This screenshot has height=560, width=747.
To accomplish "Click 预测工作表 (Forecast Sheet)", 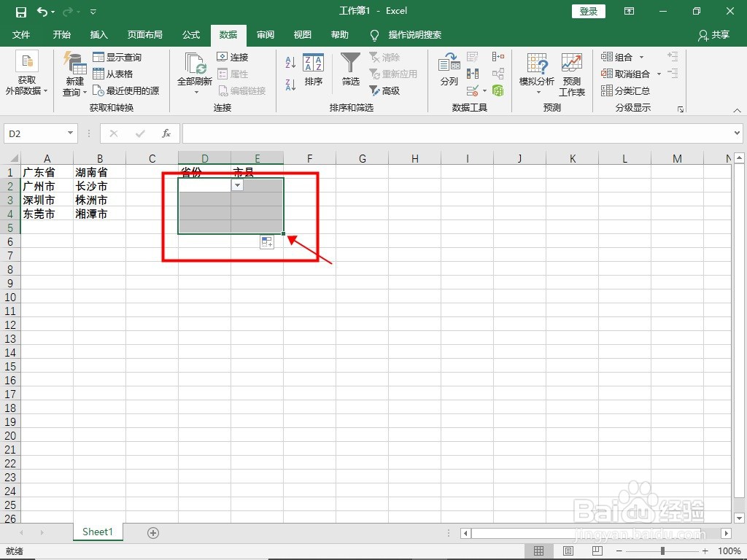I will (x=572, y=74).
